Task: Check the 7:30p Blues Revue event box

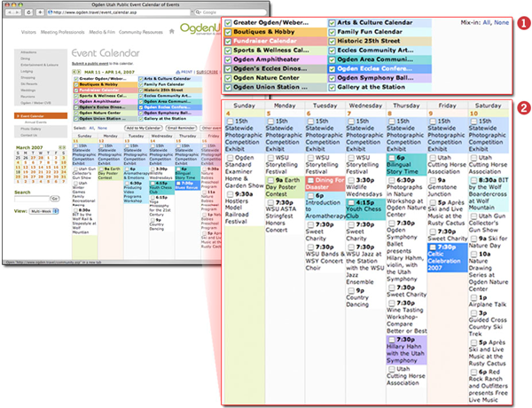Action: [178, 184]
